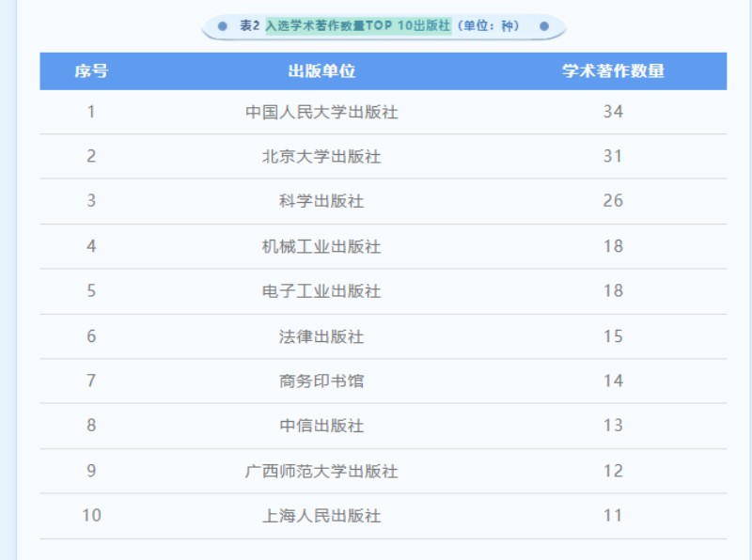
Task: Click the count value 34
Action: click(613, 112)
